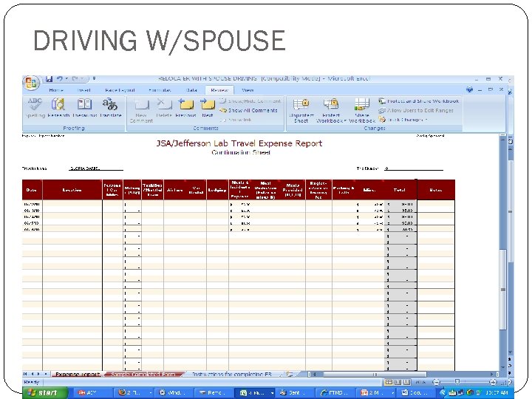Click the Windows Start button
Screen dimensions: 532x399
45,392
